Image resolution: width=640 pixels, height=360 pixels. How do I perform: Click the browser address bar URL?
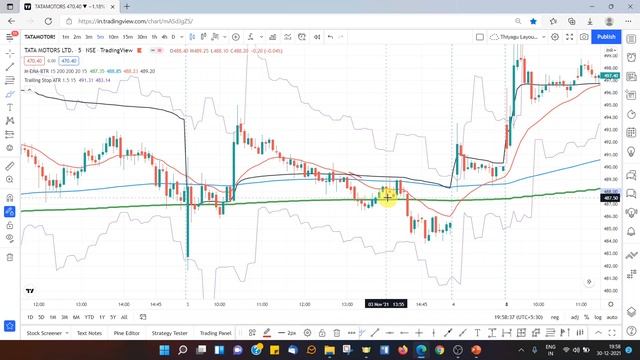click(135, 21)
